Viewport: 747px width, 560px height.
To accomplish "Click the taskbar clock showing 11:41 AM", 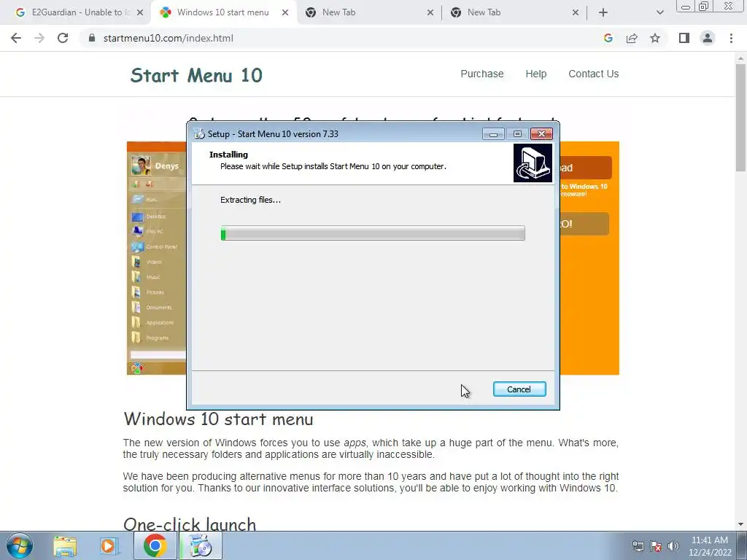I will (709, 546).
